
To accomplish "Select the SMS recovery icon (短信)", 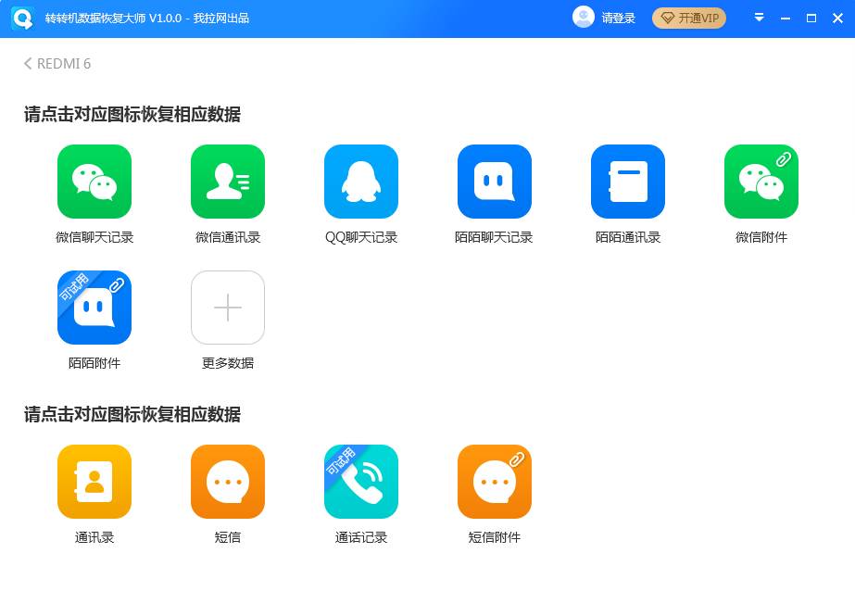I will pos(228,482).
